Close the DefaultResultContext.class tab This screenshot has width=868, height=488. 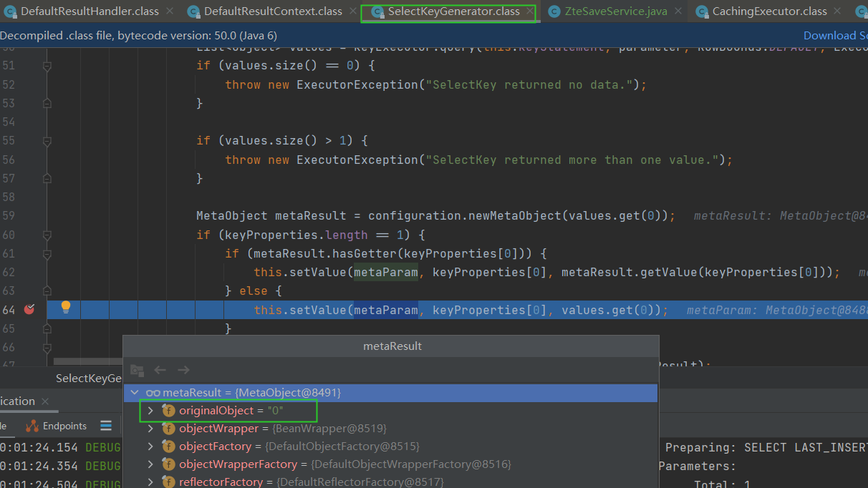tap(353, 11)
